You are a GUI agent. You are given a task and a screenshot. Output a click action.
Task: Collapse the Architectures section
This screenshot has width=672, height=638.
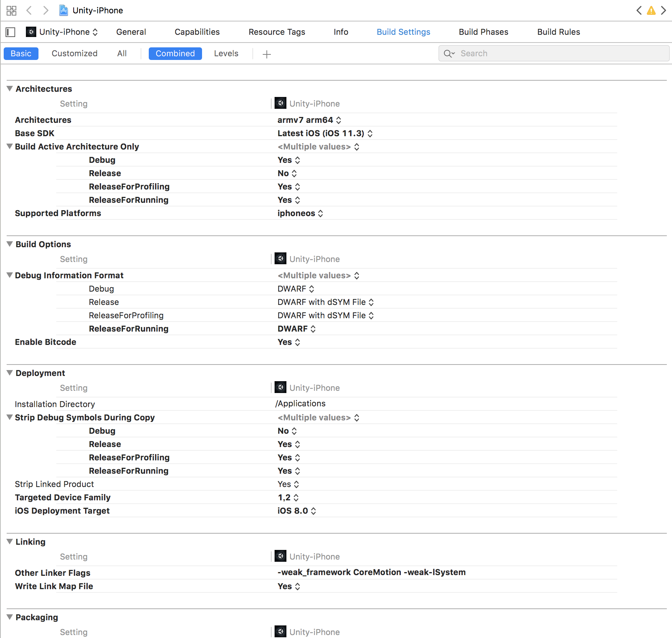pos(10,88)
